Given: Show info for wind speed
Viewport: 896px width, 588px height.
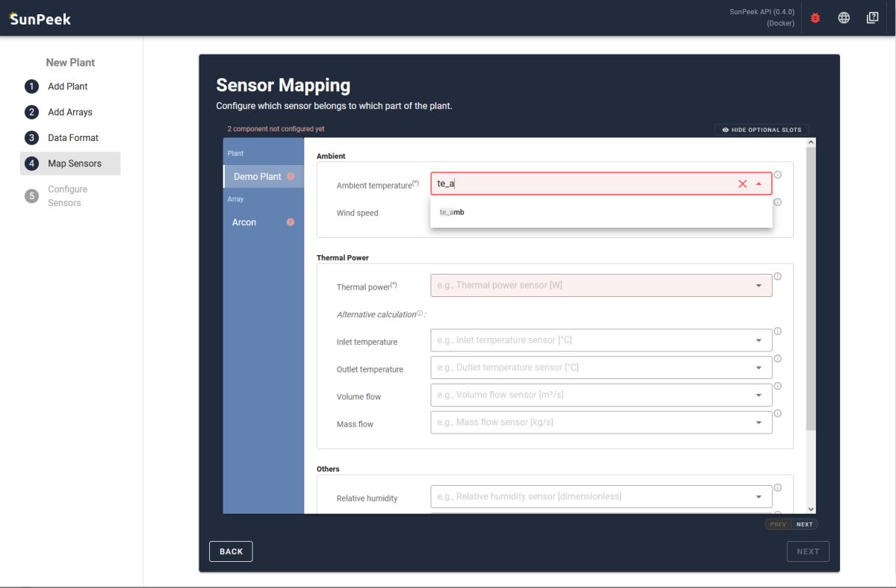Looking at the screenshot, I should (777, 202).
